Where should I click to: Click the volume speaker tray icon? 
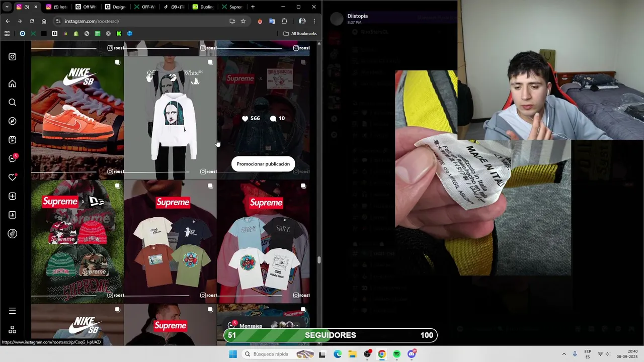pos(609,354)
